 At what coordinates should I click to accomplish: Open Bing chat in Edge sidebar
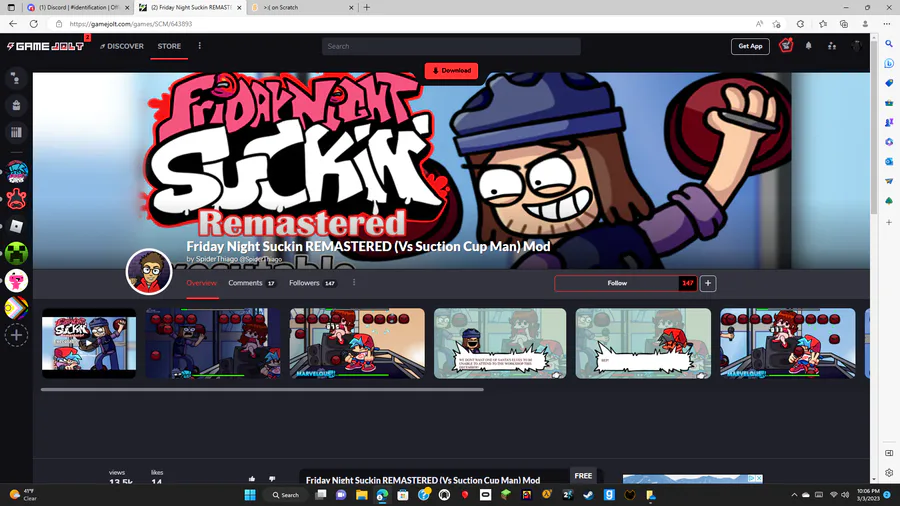(x=889, y=64)
